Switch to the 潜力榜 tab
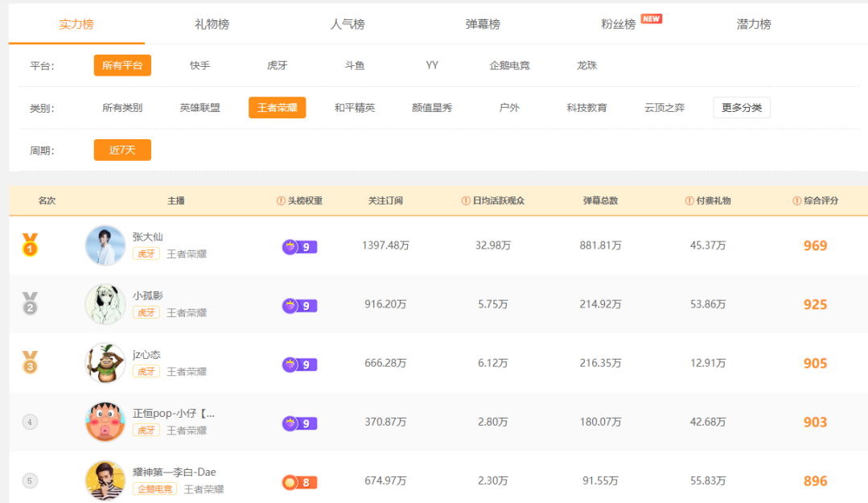868x503 pixels. (754, 24)
